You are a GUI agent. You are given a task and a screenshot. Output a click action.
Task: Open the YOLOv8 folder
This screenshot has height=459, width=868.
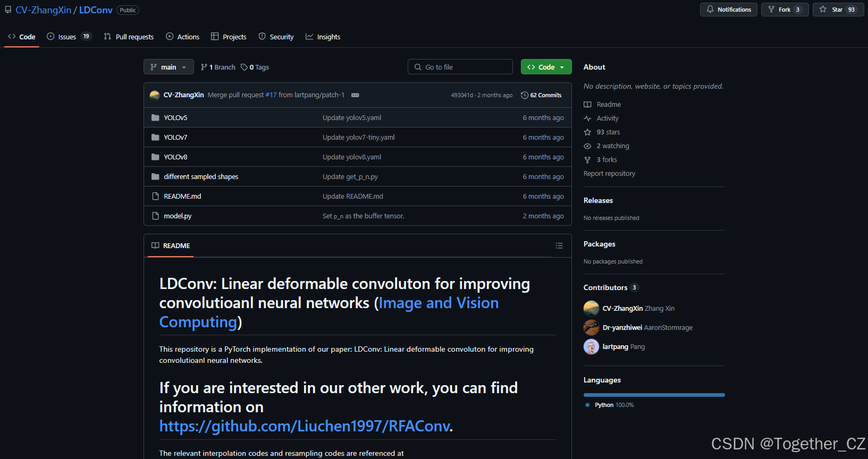point(175,157)
